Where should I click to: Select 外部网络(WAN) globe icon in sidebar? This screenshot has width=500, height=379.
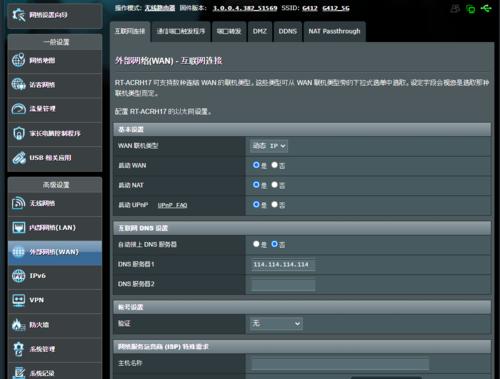[x=18, y=252]
